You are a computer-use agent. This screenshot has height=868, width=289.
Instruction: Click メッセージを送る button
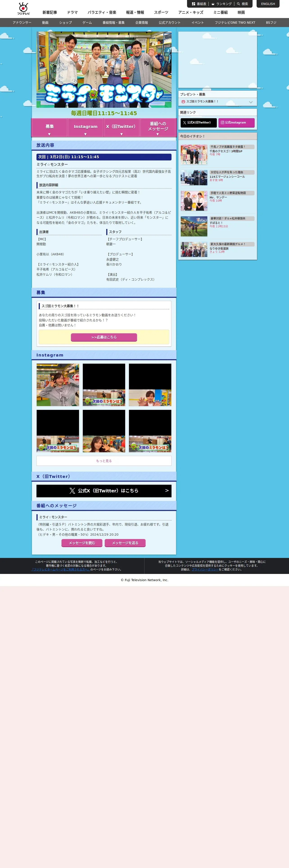125,543
